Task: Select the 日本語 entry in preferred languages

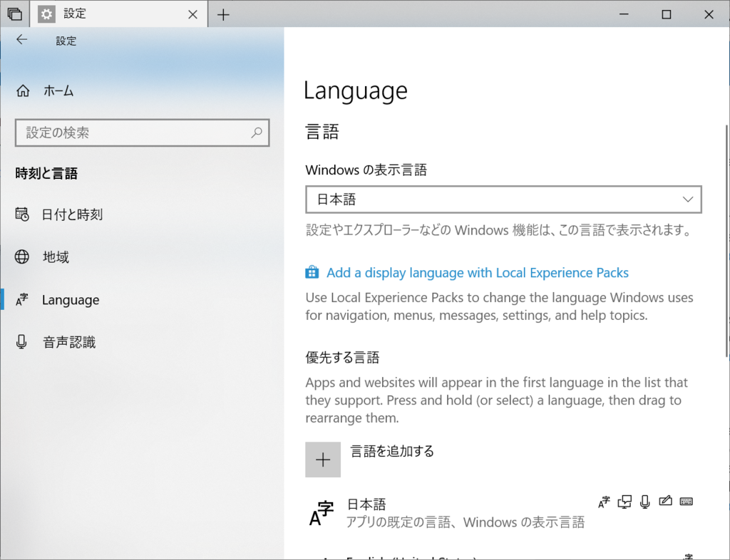Action: coord(503,513)
